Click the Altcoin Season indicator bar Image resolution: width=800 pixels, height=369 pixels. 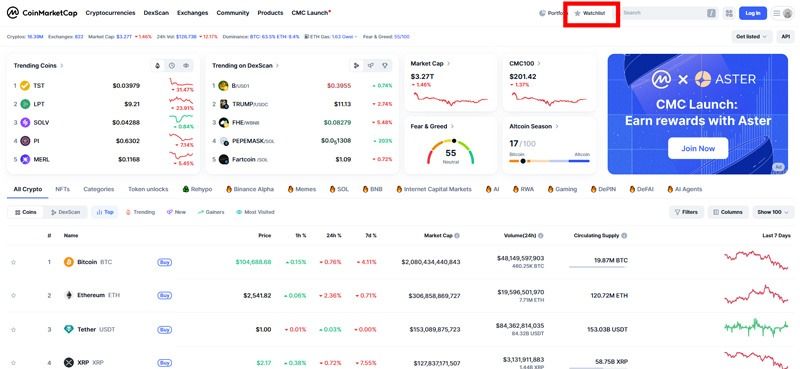(549, 161)
